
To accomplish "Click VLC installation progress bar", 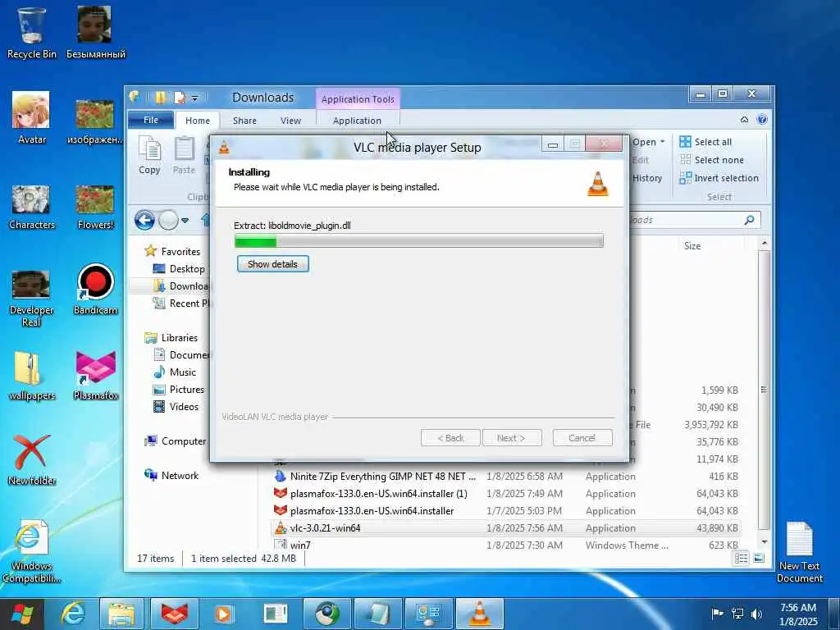I will click(x=419, y=241).
